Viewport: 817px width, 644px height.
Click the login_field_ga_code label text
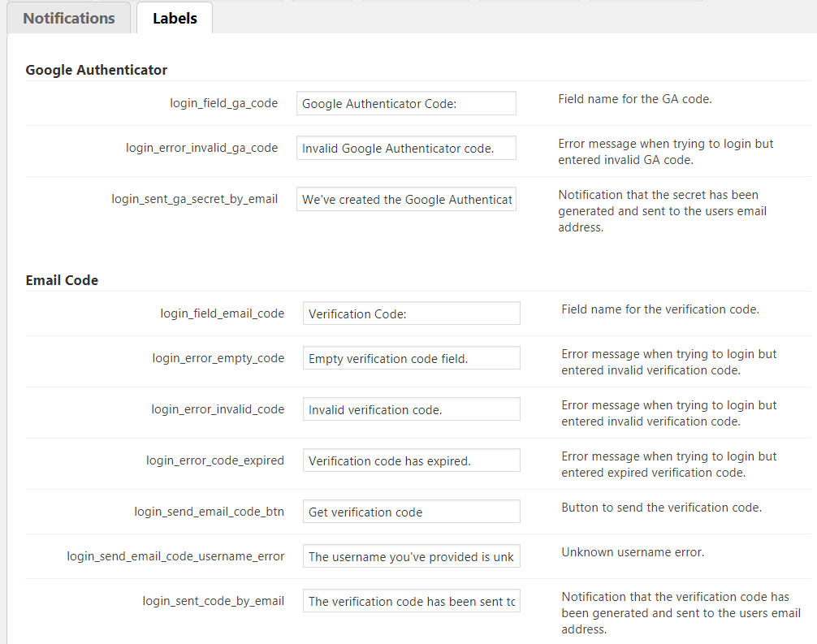223,103
